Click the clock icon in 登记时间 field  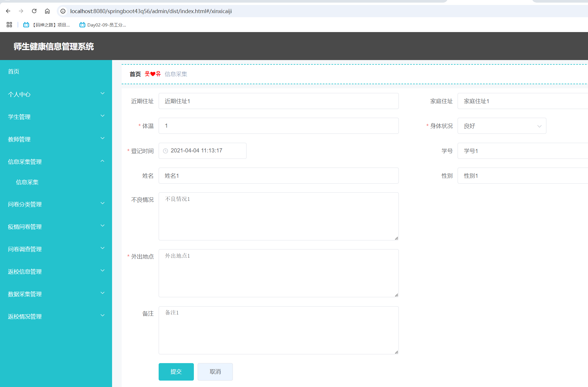click(166, 151)
